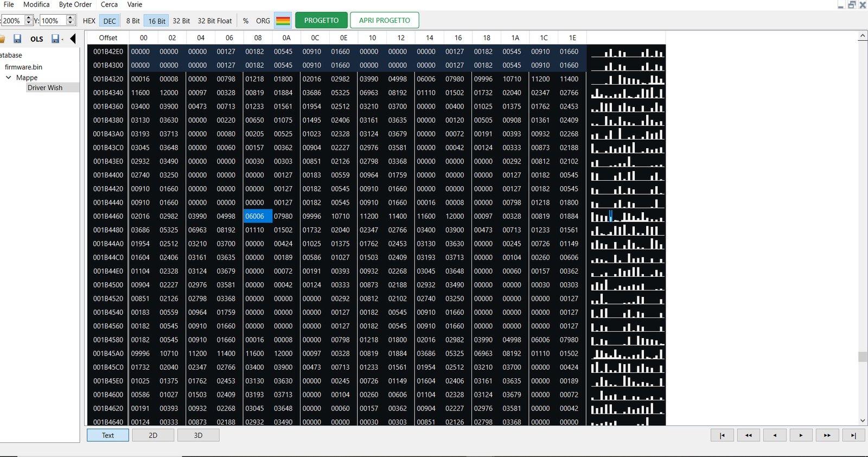Image resolution: width=868 pixels, height=457 pixels.
Task: Select 8 Bit data width
Action: [133, 21]
